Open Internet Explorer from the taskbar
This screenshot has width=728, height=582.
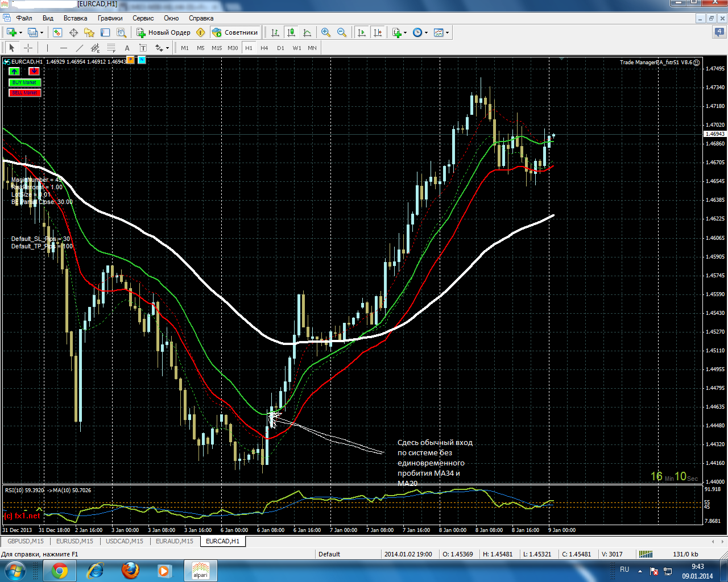coord(95,571)
